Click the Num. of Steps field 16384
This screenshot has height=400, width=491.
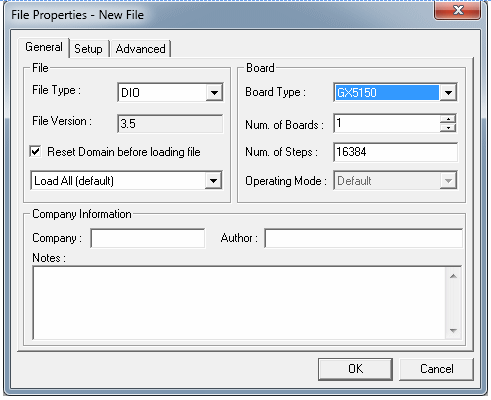(x=395, y=152)
